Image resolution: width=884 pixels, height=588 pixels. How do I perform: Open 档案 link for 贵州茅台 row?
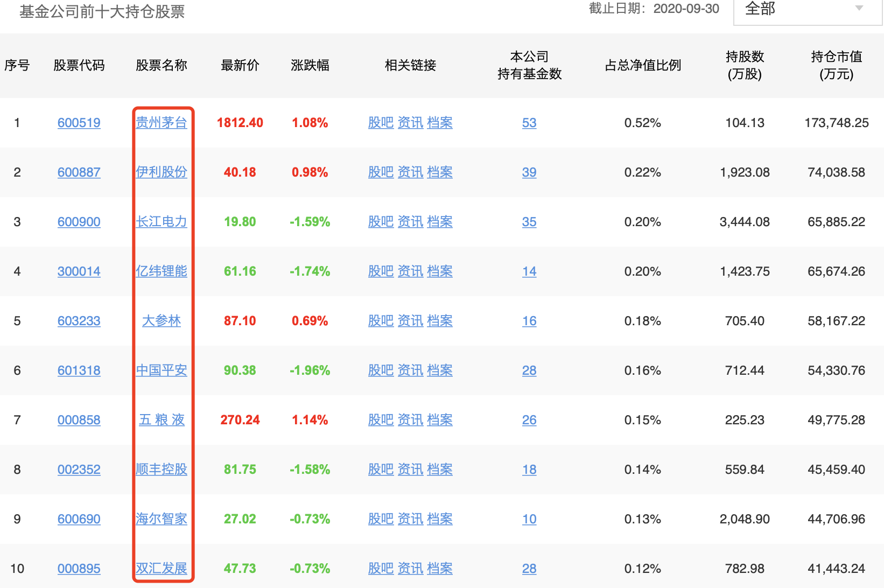pos(440,123)
